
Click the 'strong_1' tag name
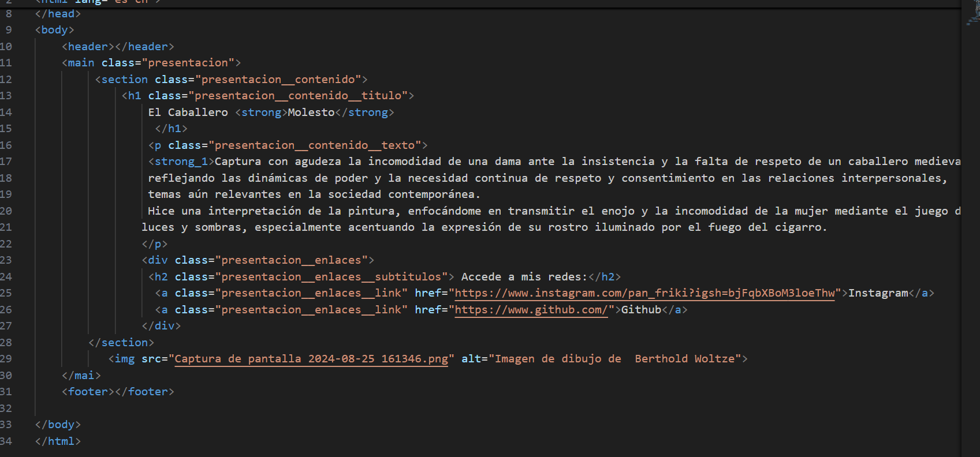click(x=181, y=162)
